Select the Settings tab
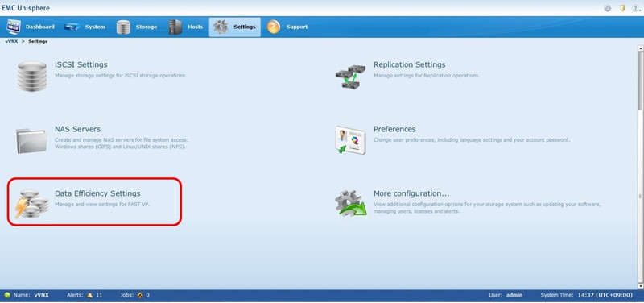This screenshot has height=303, width=644. [234, 27]
